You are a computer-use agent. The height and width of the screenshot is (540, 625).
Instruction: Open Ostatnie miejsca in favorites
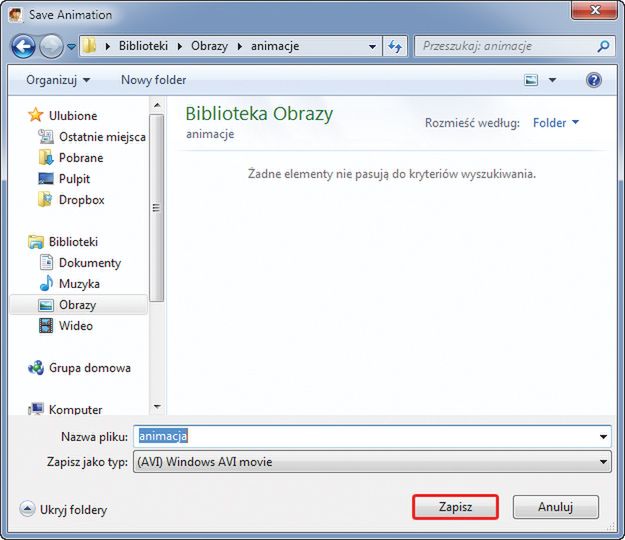[102, 137]
